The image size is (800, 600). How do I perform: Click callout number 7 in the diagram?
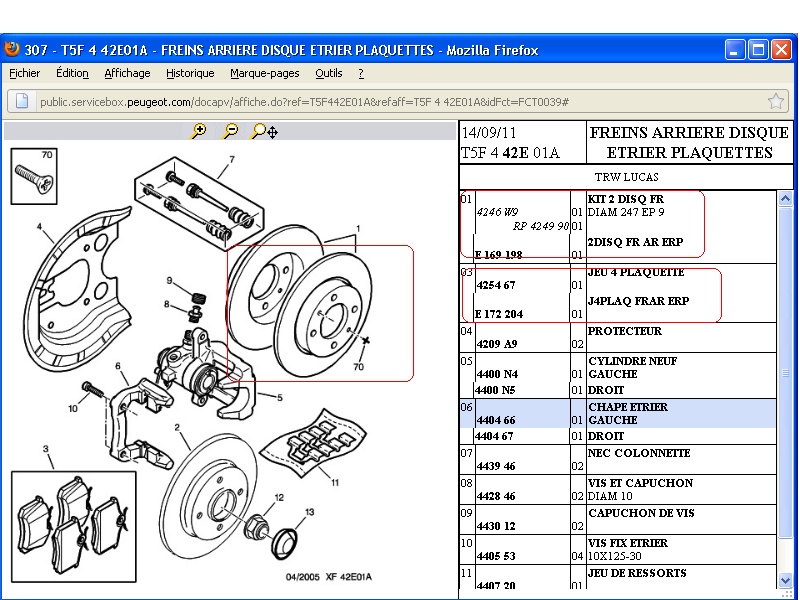click(x=232, y=160)
